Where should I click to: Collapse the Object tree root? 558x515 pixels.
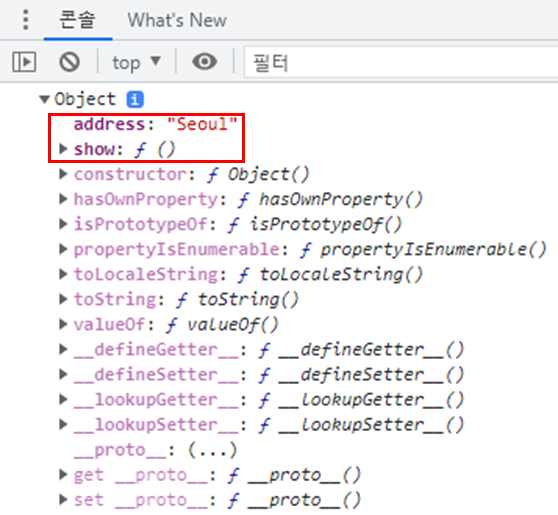[x=44, y=99]
